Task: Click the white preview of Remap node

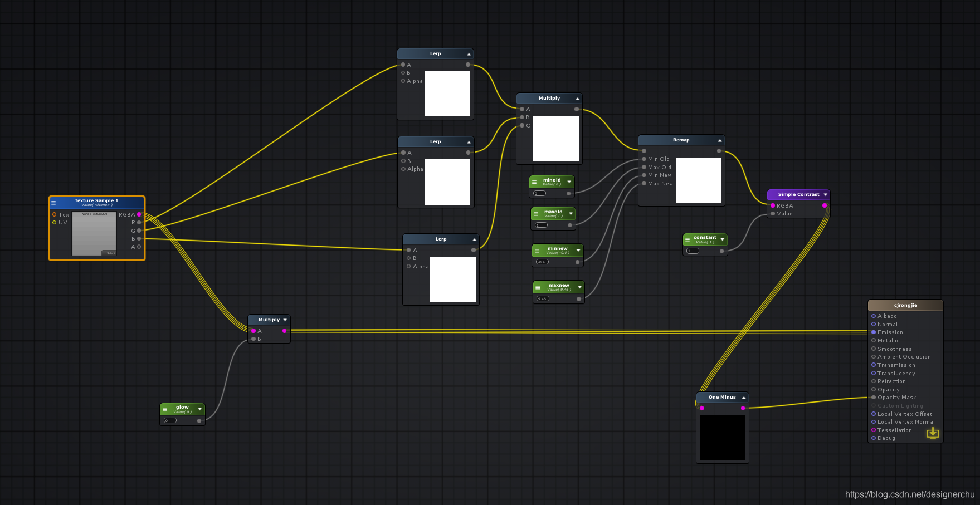Action: click(x=698, y=180)
